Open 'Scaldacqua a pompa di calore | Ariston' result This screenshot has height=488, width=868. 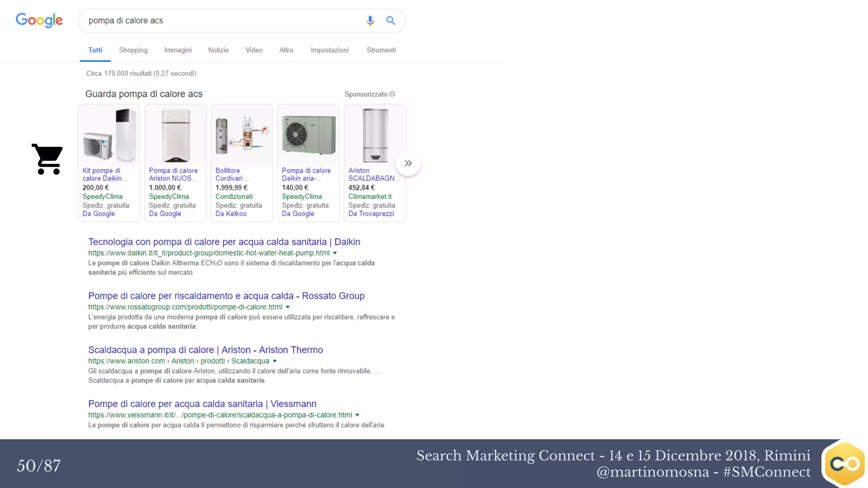tap(206, 350)
